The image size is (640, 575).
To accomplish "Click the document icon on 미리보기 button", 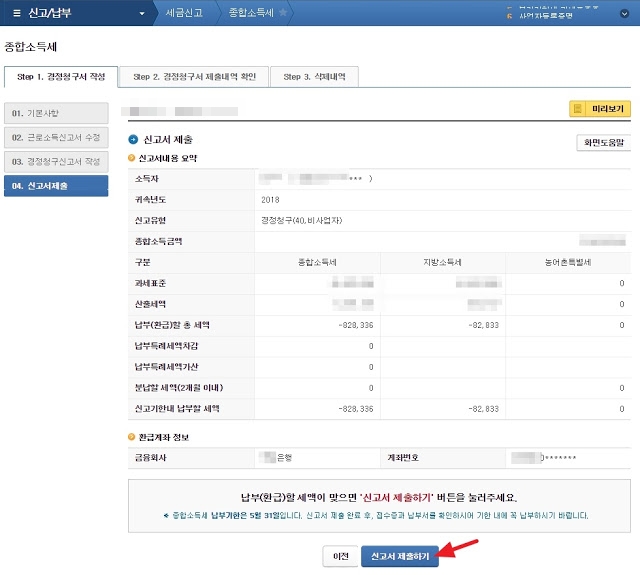I will 578,109.
